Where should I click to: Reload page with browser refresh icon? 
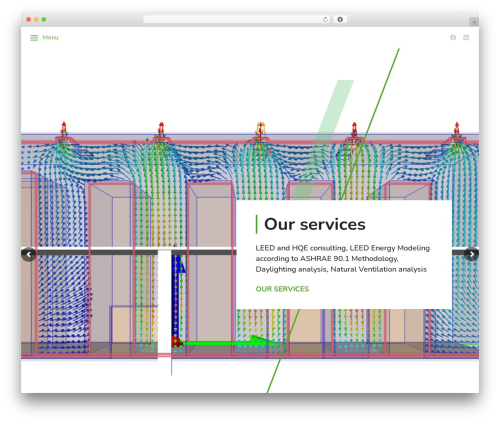[x=325, y=19]
